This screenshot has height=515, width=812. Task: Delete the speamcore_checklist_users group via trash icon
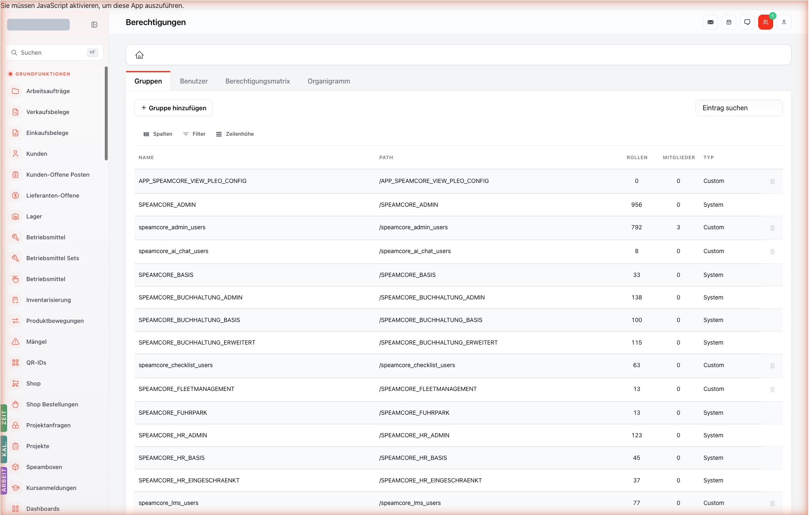[772, 365]
